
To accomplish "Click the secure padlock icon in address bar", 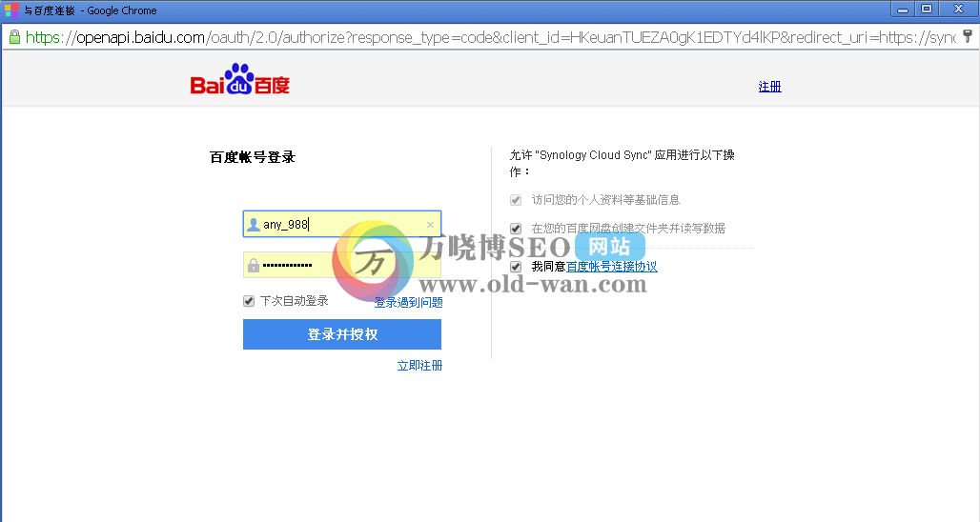I will pyautogui.click(x=14, y=37).
